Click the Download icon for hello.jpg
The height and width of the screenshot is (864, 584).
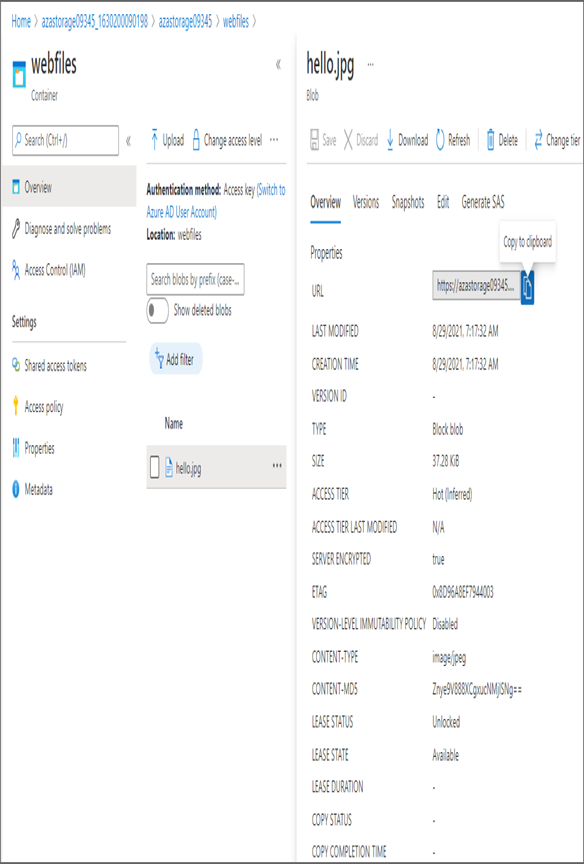[x=390, y=141]
